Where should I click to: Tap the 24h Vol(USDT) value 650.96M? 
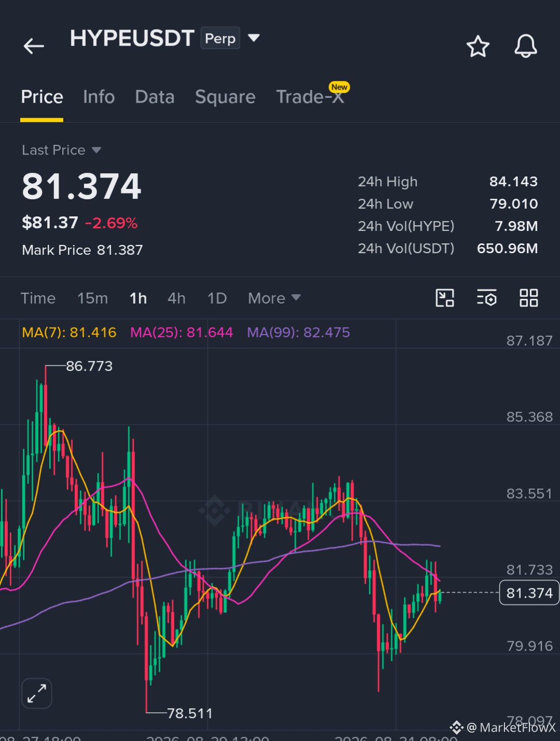click(x=507, y=249)
